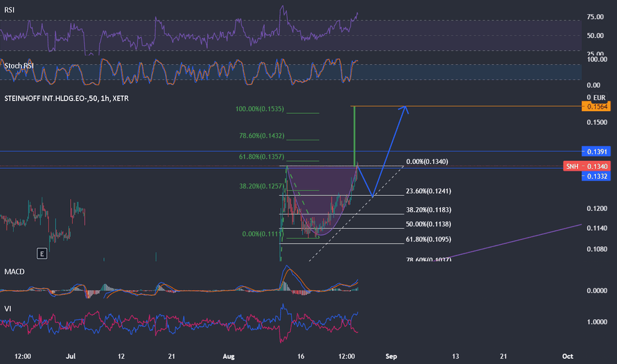617x364 pixels.
Task: Click the 0.1080 price scale value
Action: (597, 249)
